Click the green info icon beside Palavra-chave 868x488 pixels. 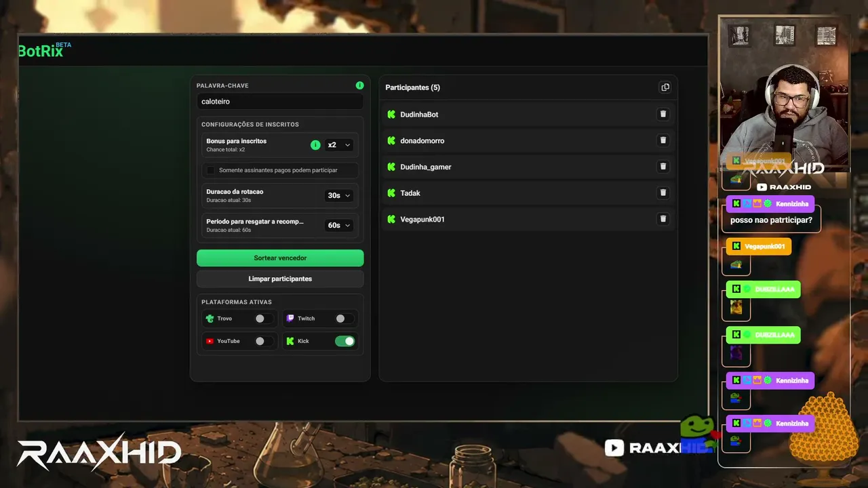click(x=360, y=85)
